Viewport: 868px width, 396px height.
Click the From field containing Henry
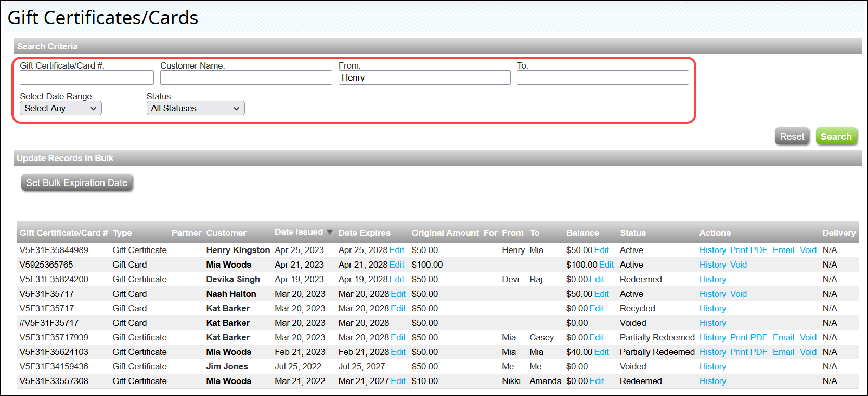424,77
